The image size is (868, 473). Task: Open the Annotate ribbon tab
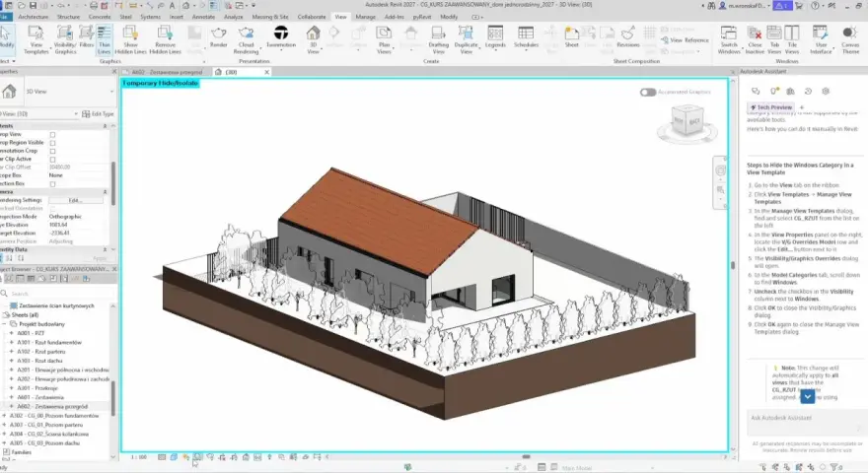coord(203,17)
